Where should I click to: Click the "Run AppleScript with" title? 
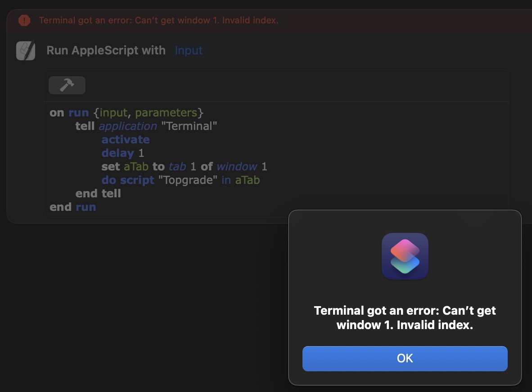click(106, 50)
